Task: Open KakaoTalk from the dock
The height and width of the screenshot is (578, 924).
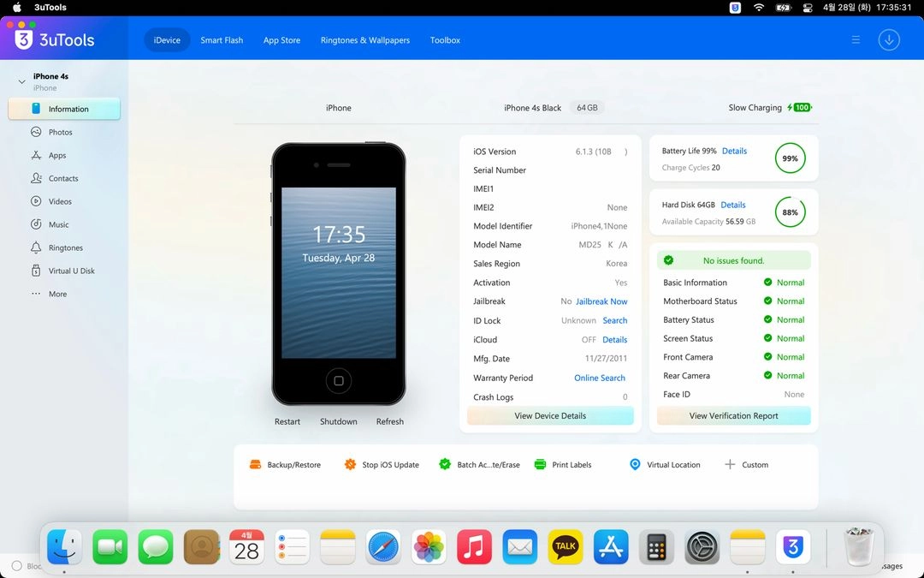Action: point(566,546)
